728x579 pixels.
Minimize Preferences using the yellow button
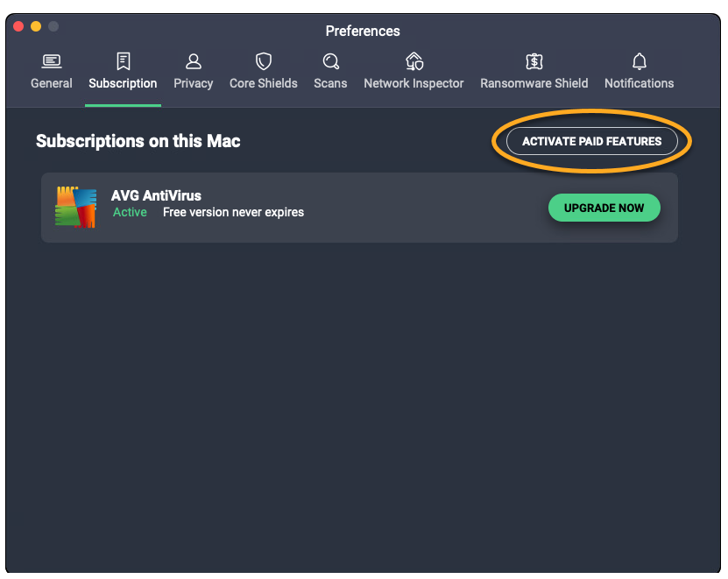(x=36, y=26)
